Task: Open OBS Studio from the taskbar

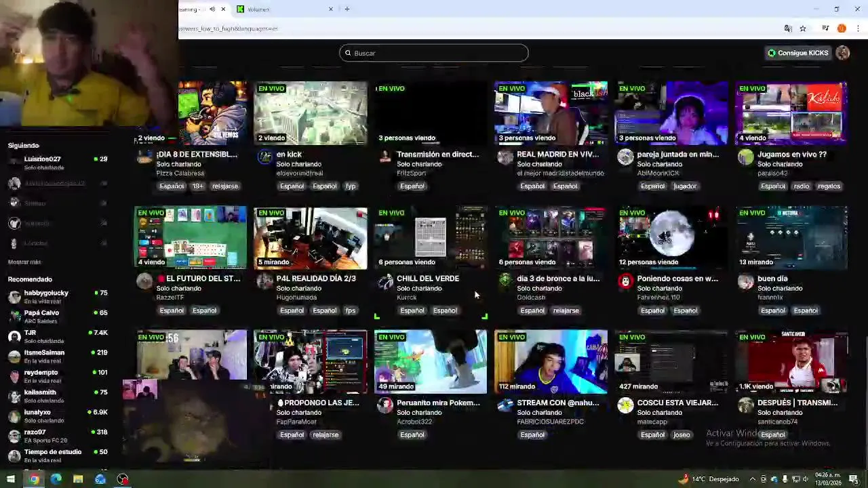Action: (x=123, y=479)
